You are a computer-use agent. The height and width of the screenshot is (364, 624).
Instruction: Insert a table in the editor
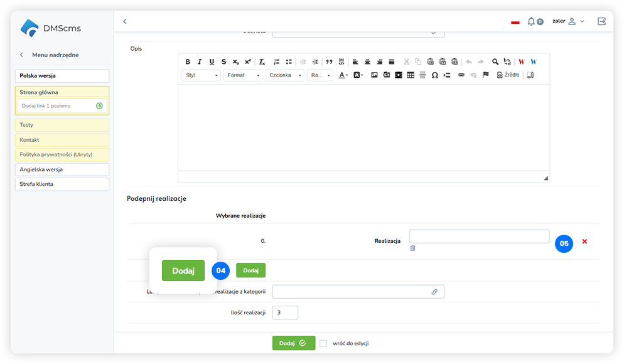point(411,75)
